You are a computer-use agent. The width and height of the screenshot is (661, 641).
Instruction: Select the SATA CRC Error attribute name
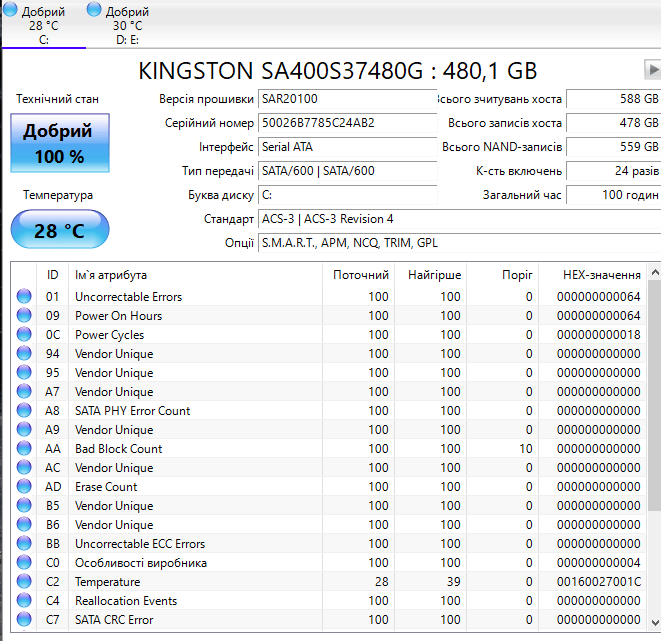coord(114,620)
